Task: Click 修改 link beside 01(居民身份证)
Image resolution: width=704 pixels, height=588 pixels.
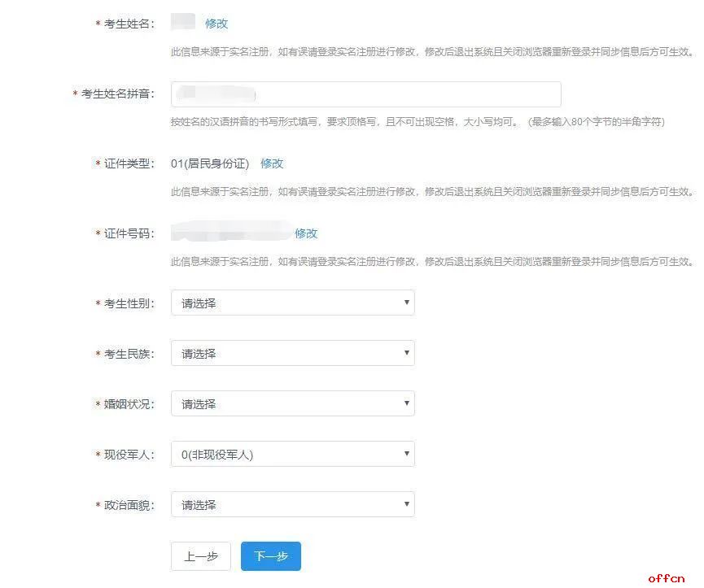Action: 272,163
